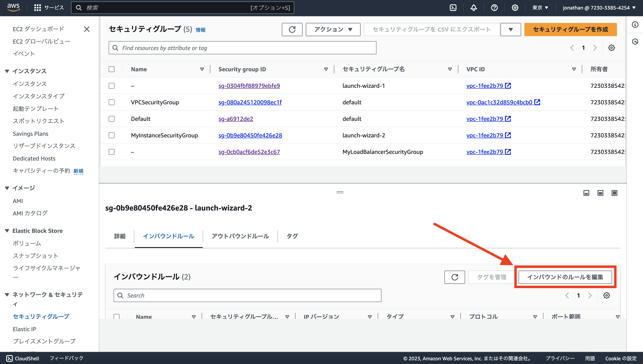The image size is (643, 364).
Task: Open the notifications bell
Action: click(474, 7)
